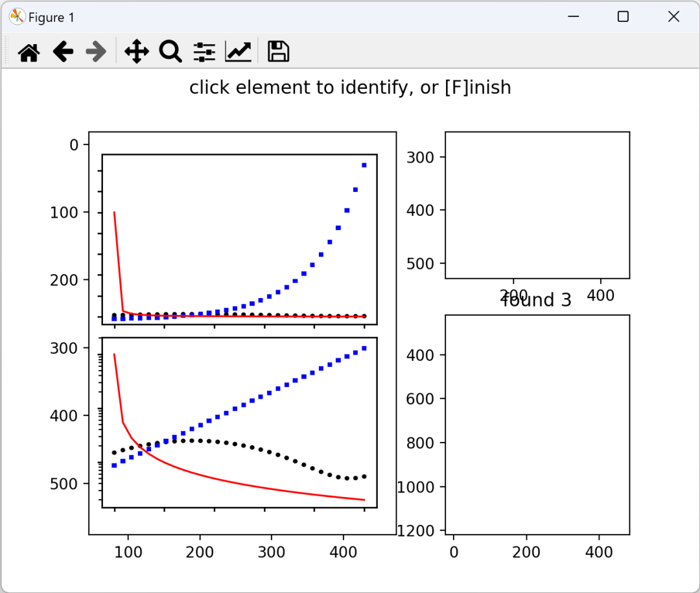Viewport: 700px width, 593px height.
Task: Click the figure title 'click element to identify'
Action: [350, 87]
